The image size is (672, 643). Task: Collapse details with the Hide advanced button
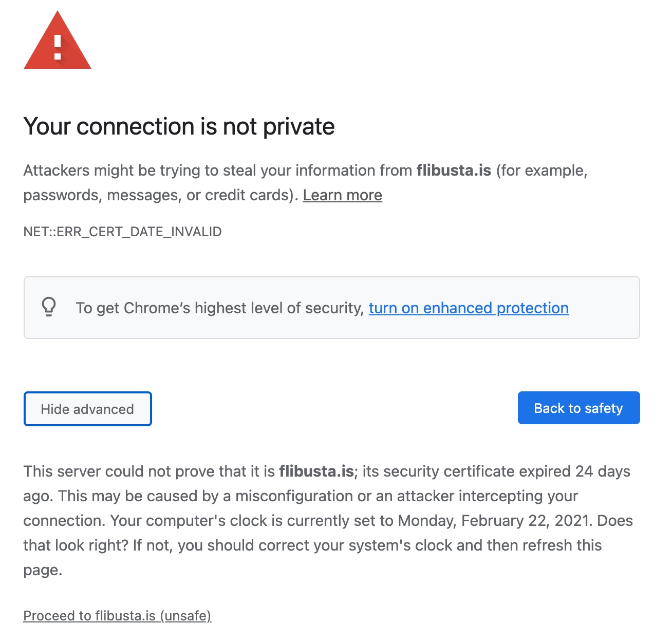[x=87, y=409]
